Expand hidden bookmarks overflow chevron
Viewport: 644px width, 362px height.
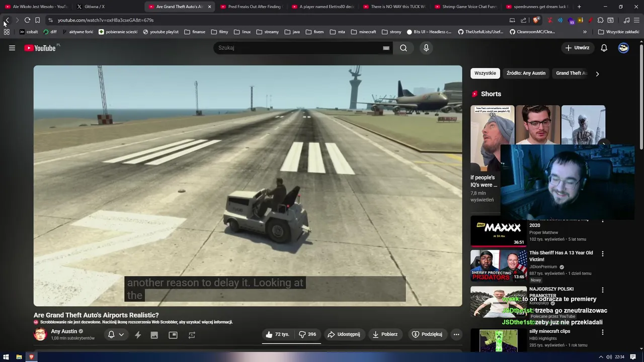coord(585,32)
